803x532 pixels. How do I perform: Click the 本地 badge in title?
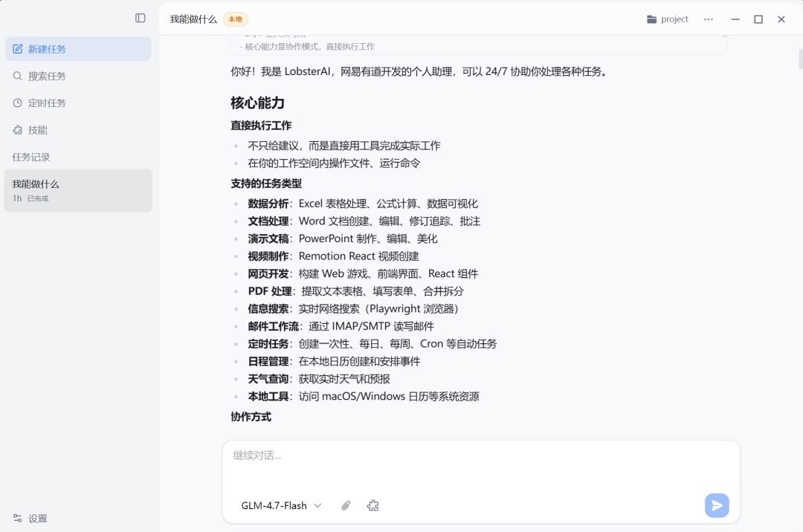pyautogui.click(x=235, y=19)
